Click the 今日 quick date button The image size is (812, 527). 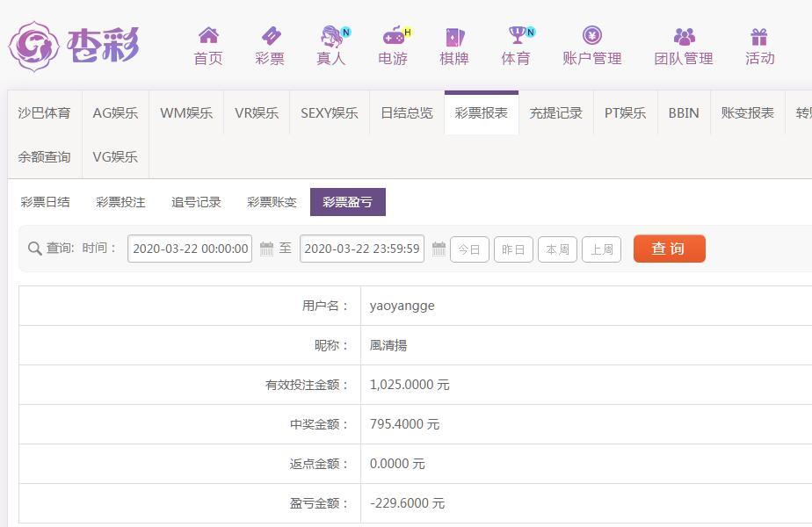click(469, 249)
